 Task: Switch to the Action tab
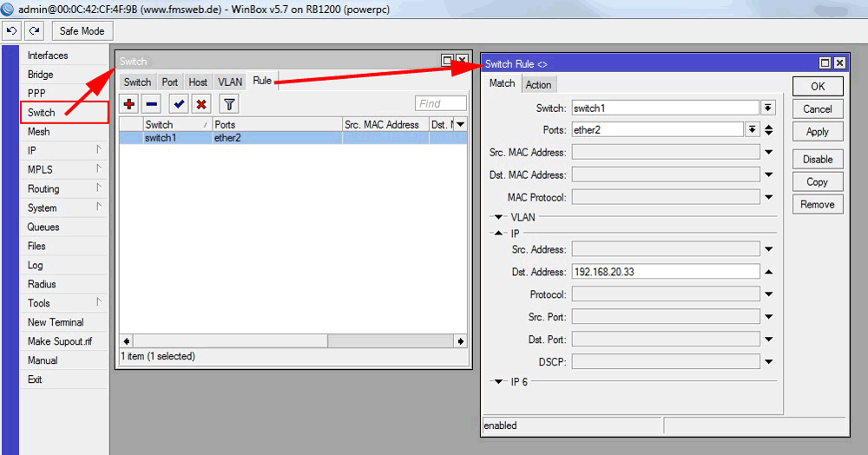click(538, 84)
